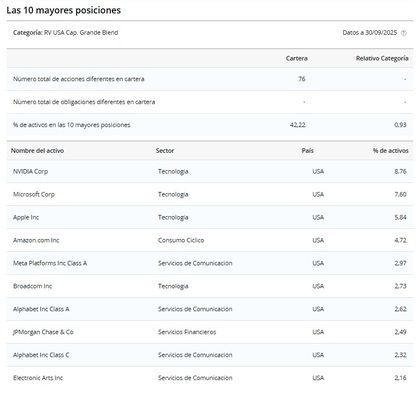Open the Apple Inc holding
The height and width of the screenshot is (398, 420).
tap(26, 217)
